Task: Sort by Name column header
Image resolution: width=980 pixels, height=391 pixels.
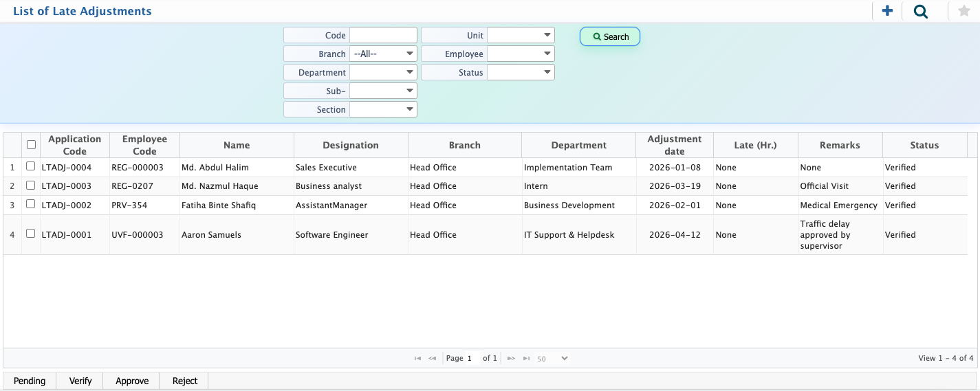Action: point(237,145)
